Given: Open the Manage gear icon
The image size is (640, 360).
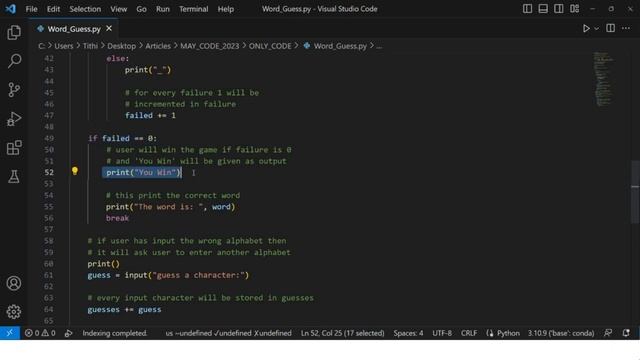Looking at the screenshot, I should point(14,312).
